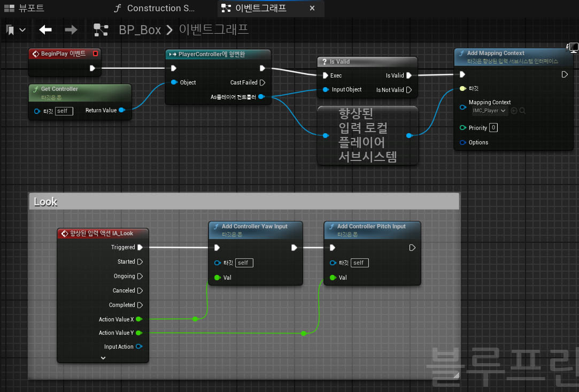Click the graph icon on the 이벤트그래프 tab
Viewport: 579px width, 392px height.
(226, 8)
